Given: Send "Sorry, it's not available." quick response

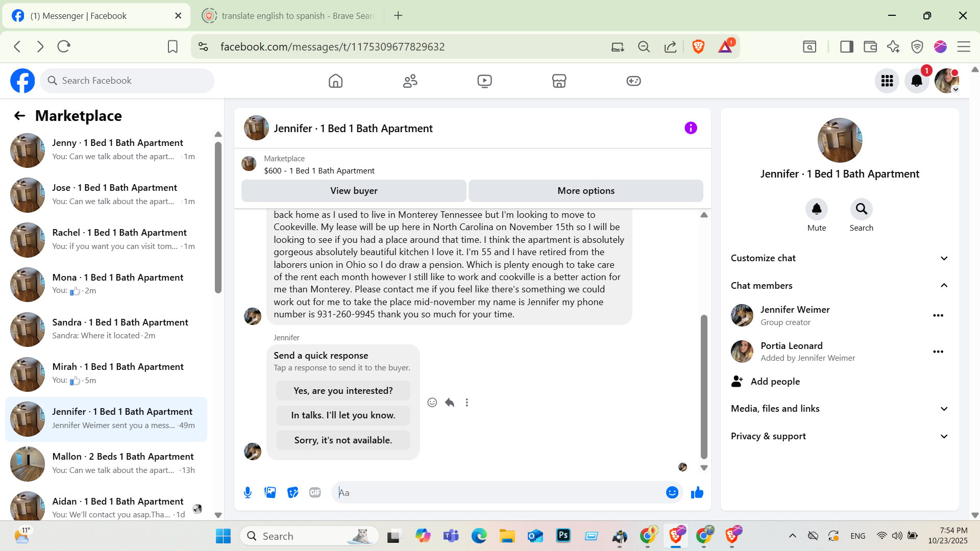Looking at the screenshot, I should coord(343,440).
